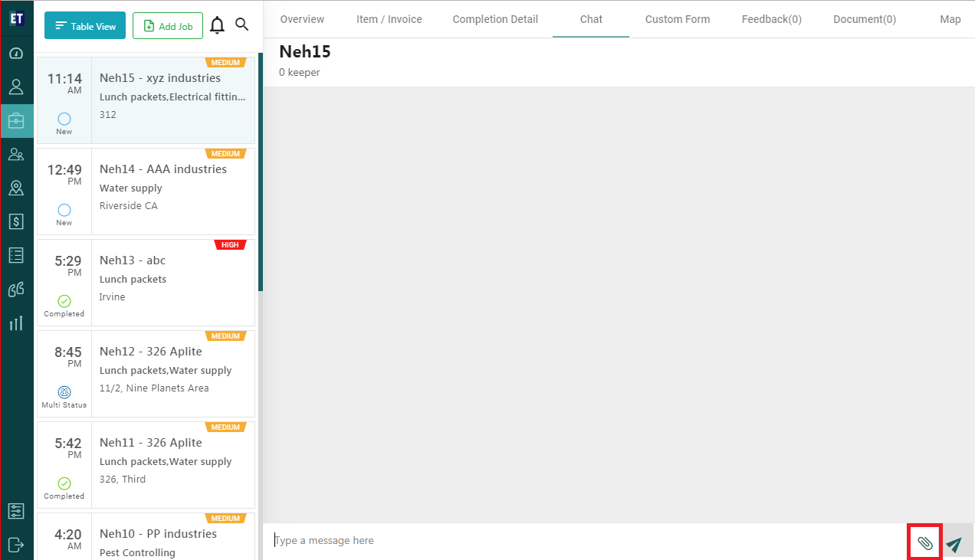The image size is (975, 560).
Task: Click the New status circle on Neh15
Action: (x=64, y=119)
